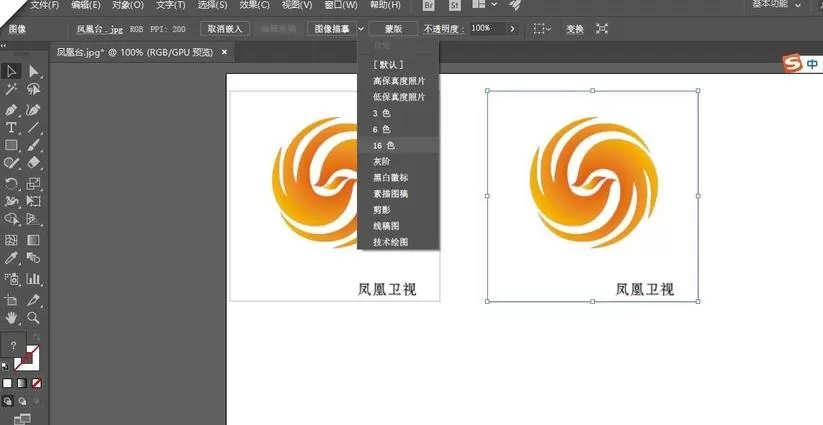Select the Eyedropper tool
This screenshot has width=823, height=425.
coord(11,258)
